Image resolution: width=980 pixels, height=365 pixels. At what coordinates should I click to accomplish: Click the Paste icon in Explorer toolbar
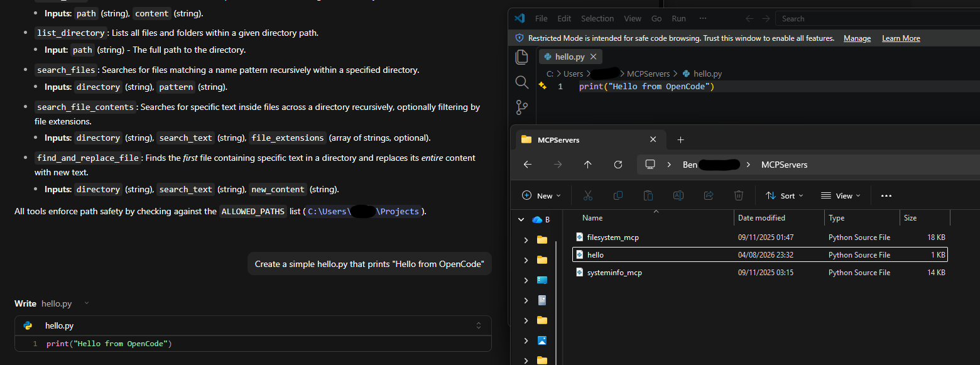[x=648, y=195]
